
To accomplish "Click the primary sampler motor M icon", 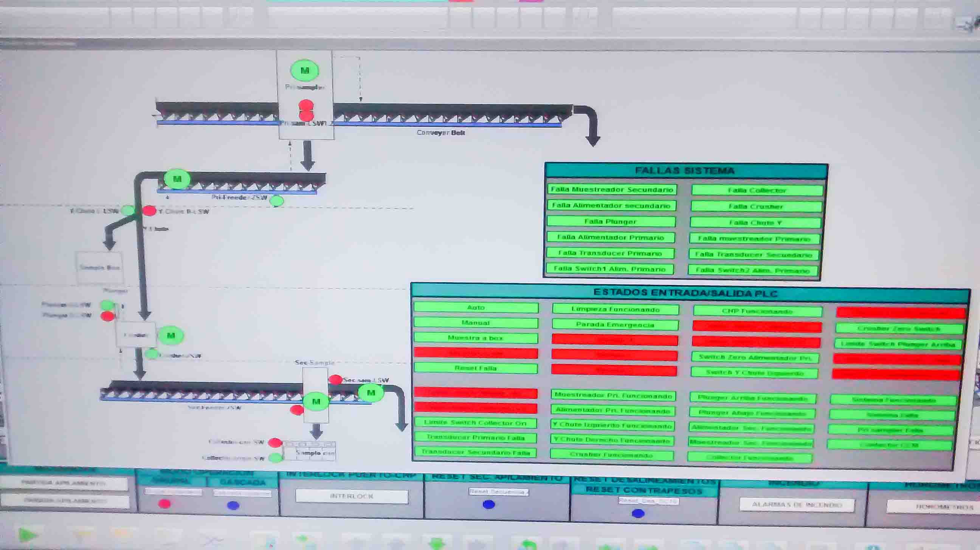I will click(x=304, y=70).
